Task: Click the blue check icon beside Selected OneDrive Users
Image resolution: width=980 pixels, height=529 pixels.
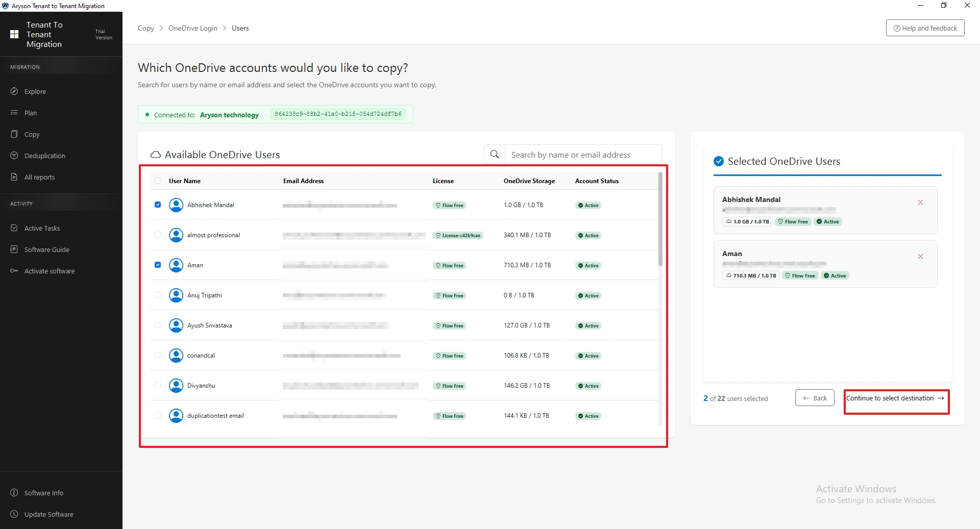Action: [719, 161]
